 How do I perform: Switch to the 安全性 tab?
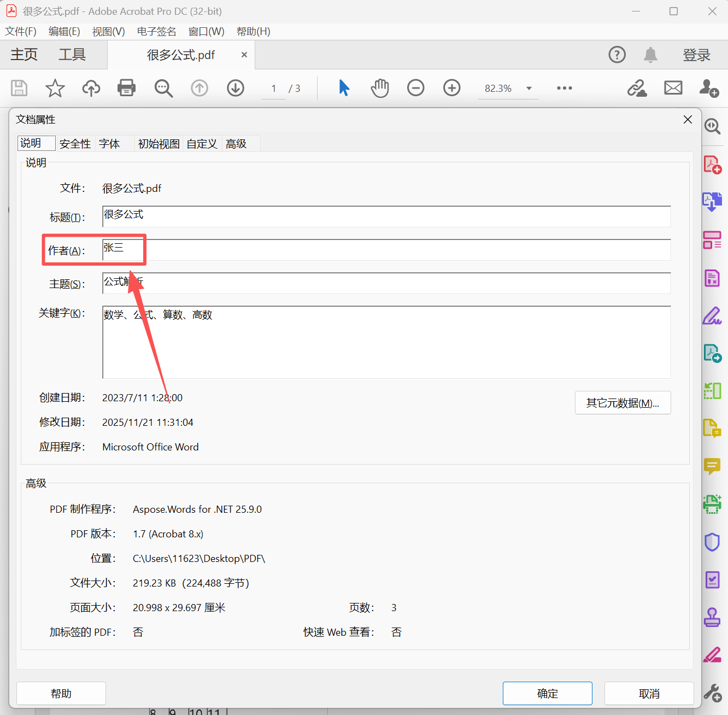(x=75, y=143)
